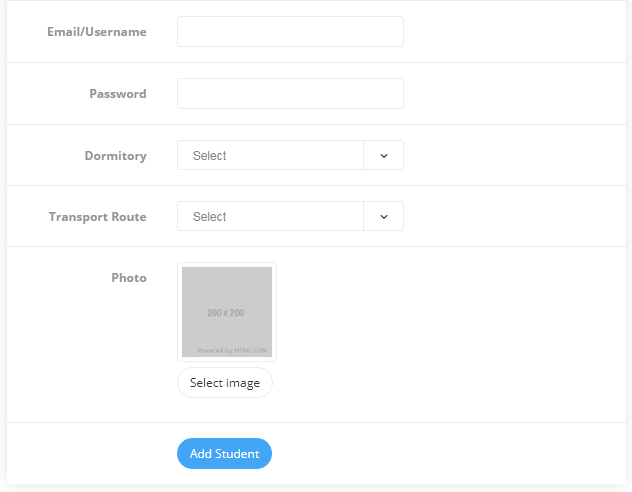Screen dimensions: 632x492
Task: Click Powered by HTML.COM text in placeholder
Action: [x=232, y=351]
